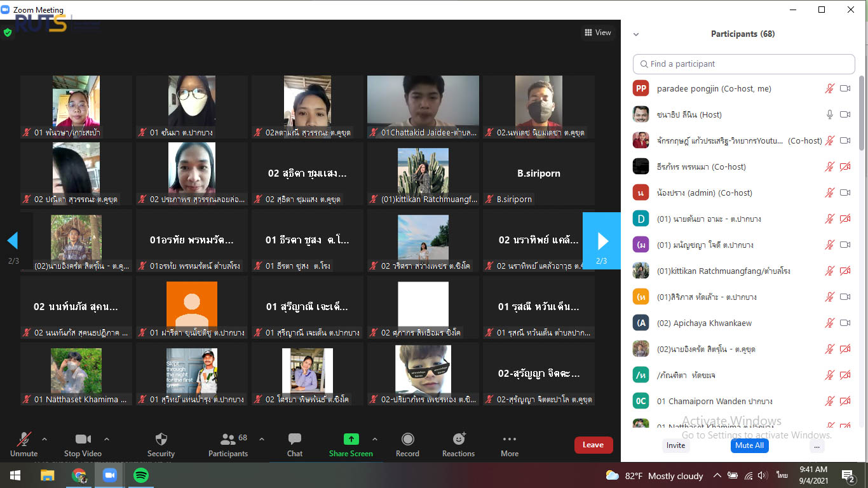868x488 pixels.
Task: Toggle mute for ธีรภัทร พรหมมา
Action: pos(829,166)
